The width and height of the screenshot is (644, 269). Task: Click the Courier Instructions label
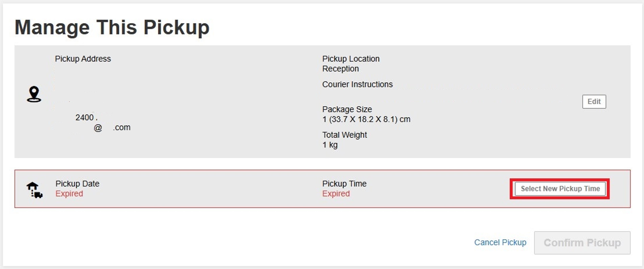[x=357, y=85]
